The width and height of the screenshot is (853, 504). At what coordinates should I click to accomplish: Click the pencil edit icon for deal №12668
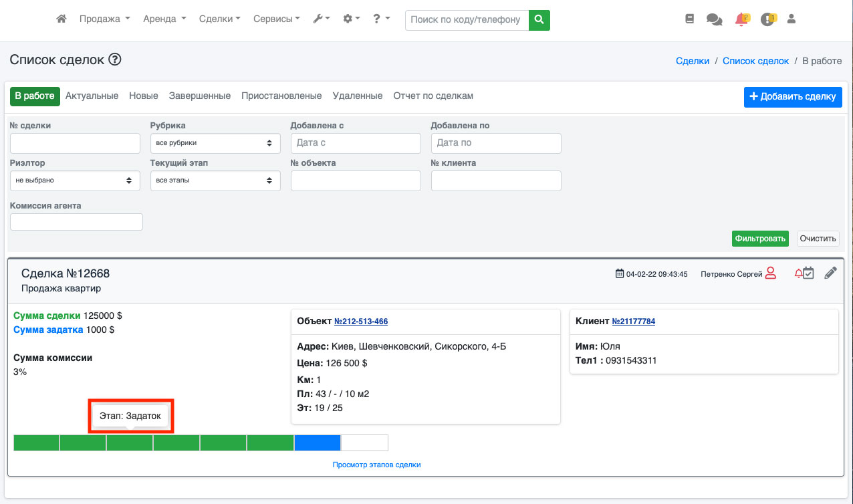830,273
